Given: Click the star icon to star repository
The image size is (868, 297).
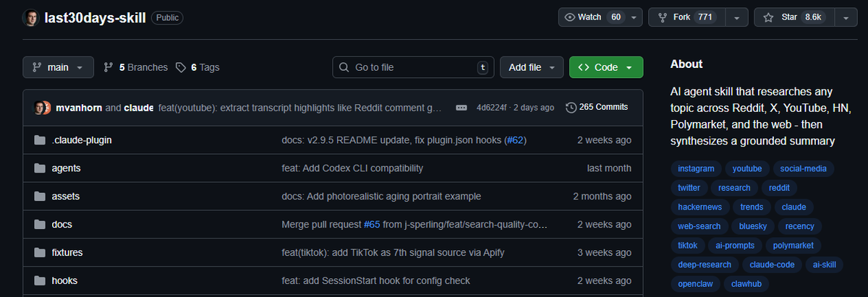Looking at the screenshot, I should (x=768, y=17).
